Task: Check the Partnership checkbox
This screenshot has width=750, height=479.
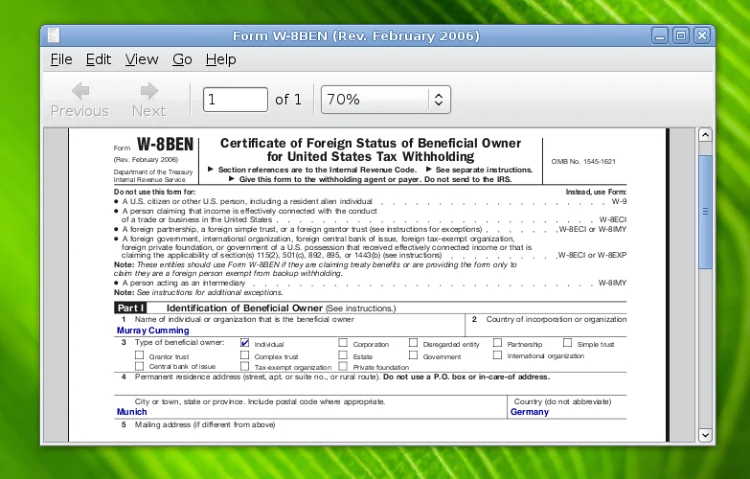Action: 497,343
